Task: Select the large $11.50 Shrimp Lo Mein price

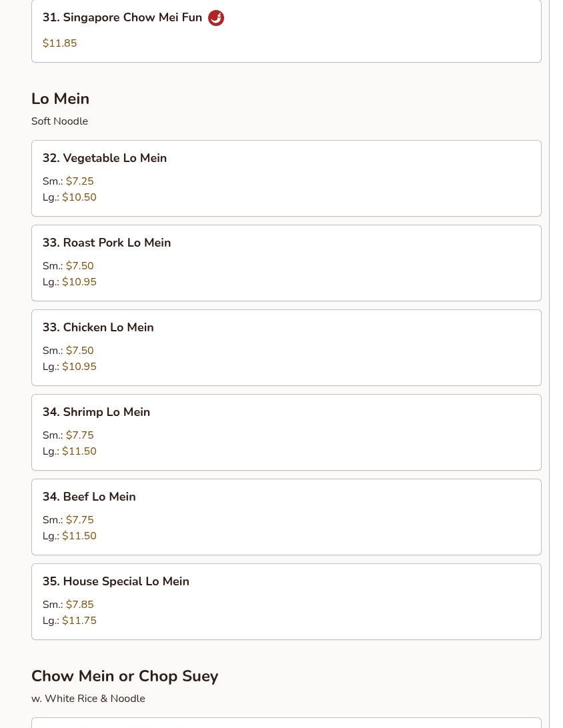Action: pos(79,451)
